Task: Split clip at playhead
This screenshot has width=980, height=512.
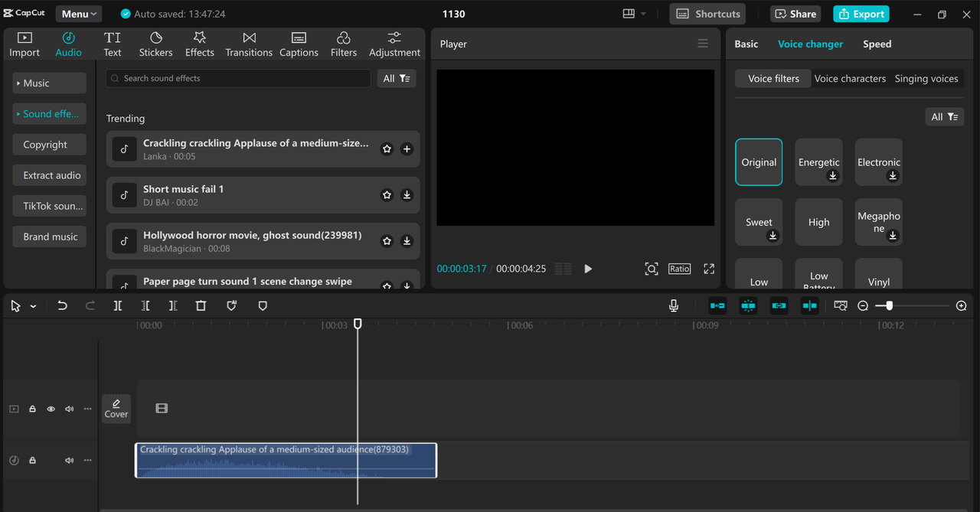Action: coord(117,305)
